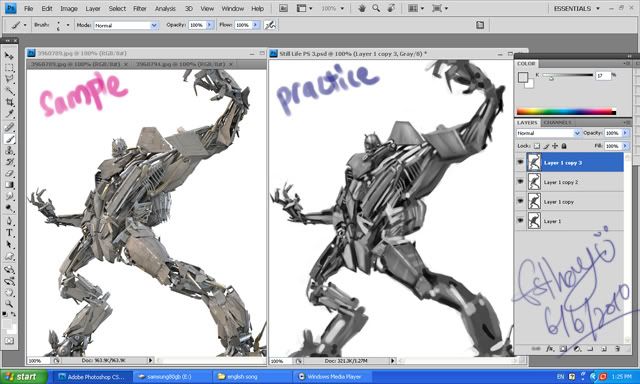Select the Move tool

pyautogui.click(x=9, y=56)
